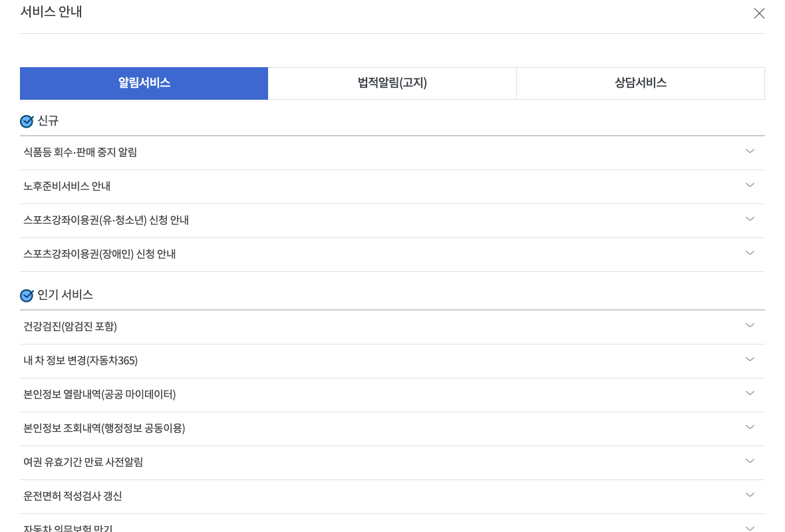Select 본인정보 조회내역(행정정보 공동이용) text

[x=104, y=428]
